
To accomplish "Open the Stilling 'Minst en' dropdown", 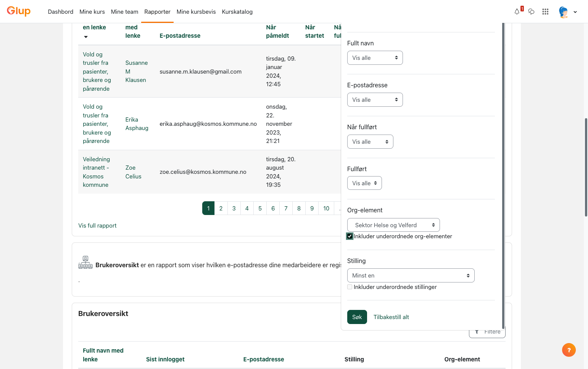I will click(411, 276).
